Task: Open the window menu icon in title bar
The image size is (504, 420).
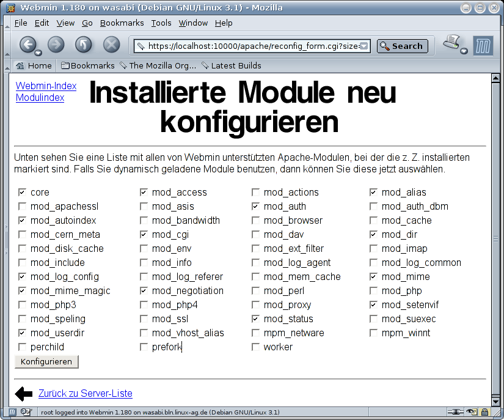Action: coord(10,8)
